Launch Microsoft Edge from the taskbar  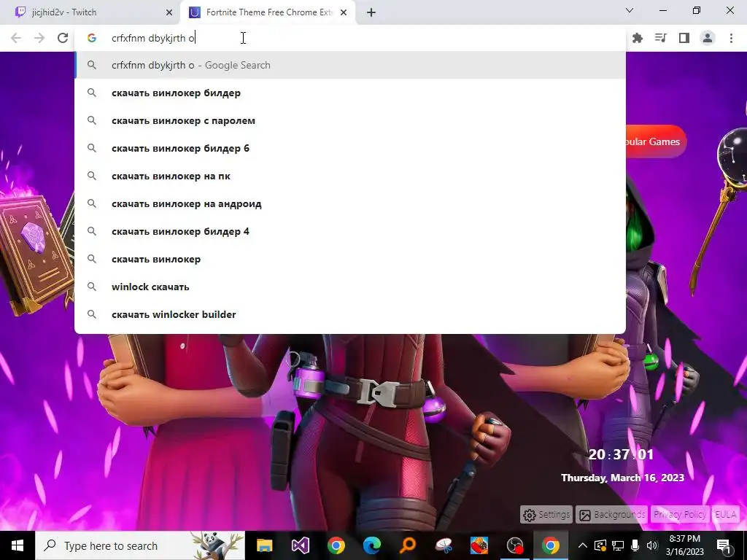tap(371, 545)
